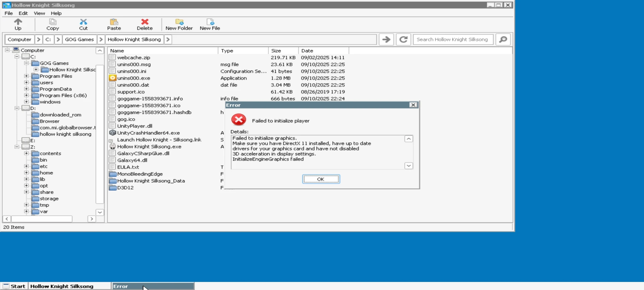Sort files by Name column
The height and width of the screenshot is (290, 644).
tap(163, 51)
